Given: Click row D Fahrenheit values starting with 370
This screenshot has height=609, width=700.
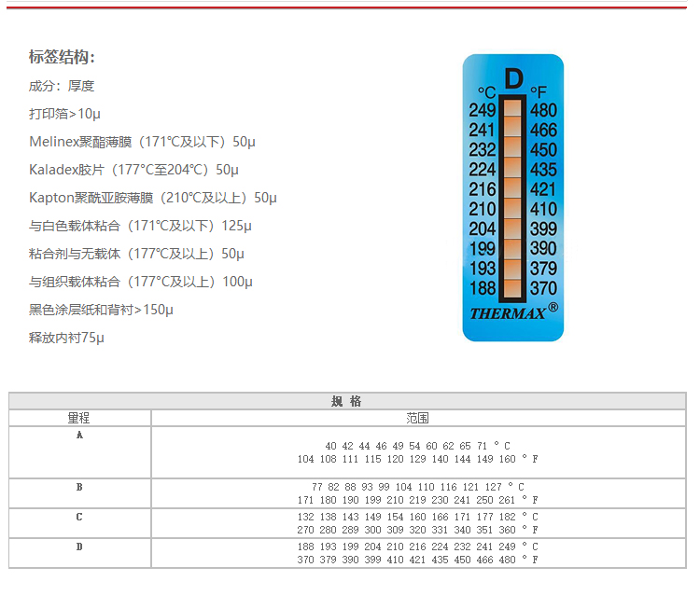Looking at the screenshot, I should click(417, 560).
